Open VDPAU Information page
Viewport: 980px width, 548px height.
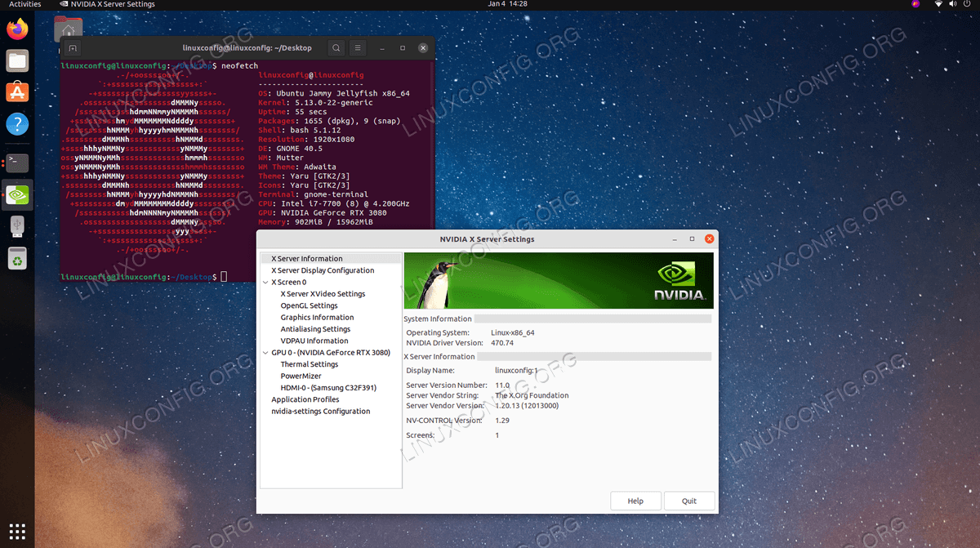tap(314, 341)
